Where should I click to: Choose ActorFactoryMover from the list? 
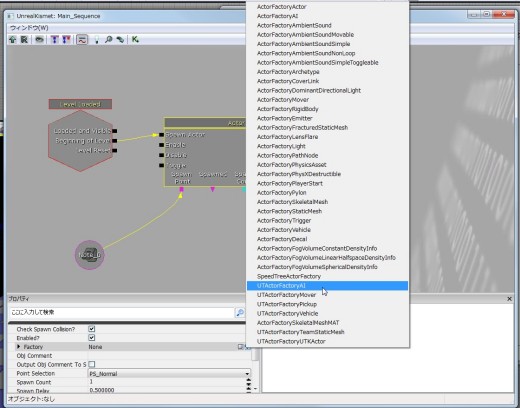coord(327,100)
